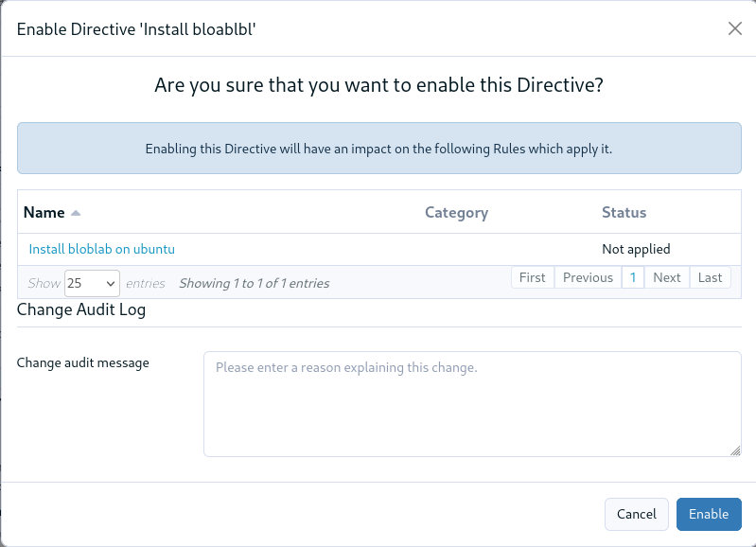
Task: Jump to Last page of entries
Action: click(711, 277)
